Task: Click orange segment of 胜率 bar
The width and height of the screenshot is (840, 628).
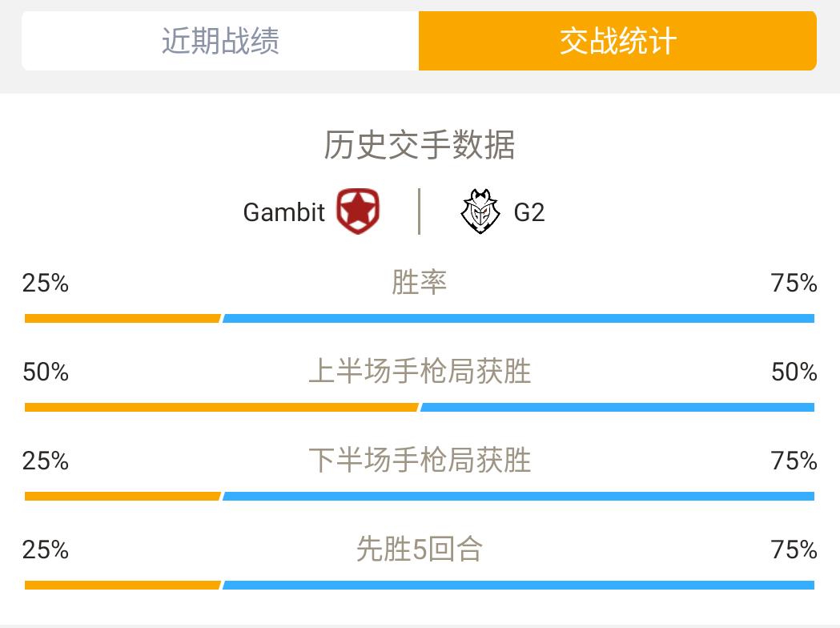Action: click(x=123, y=318)
